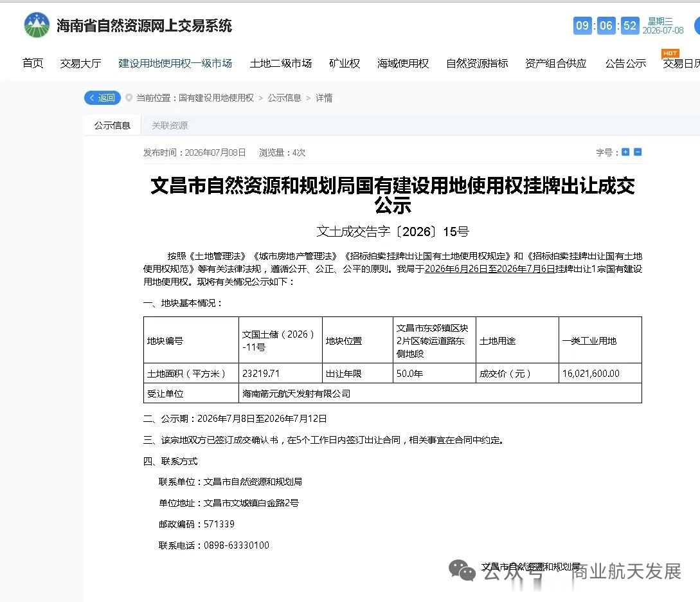
Task: Click the location pin icon in breadcrumb
Action: (129, 98)
